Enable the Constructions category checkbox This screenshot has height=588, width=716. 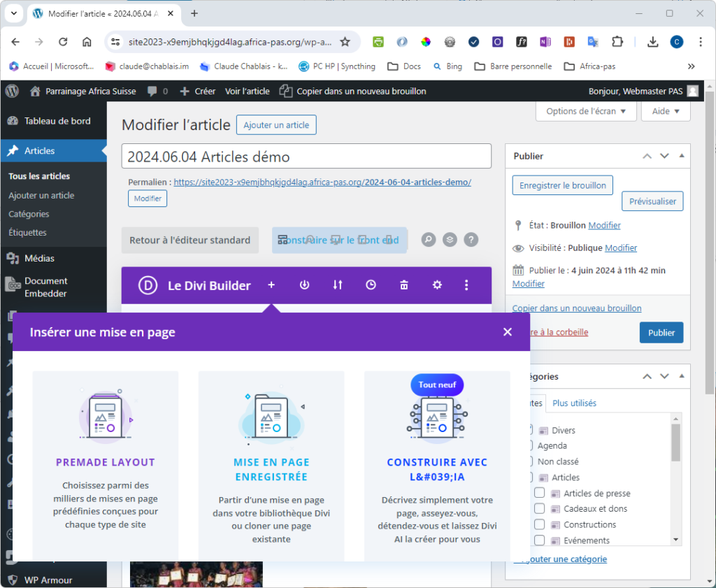pyautogui.click(x=540, y=524)
